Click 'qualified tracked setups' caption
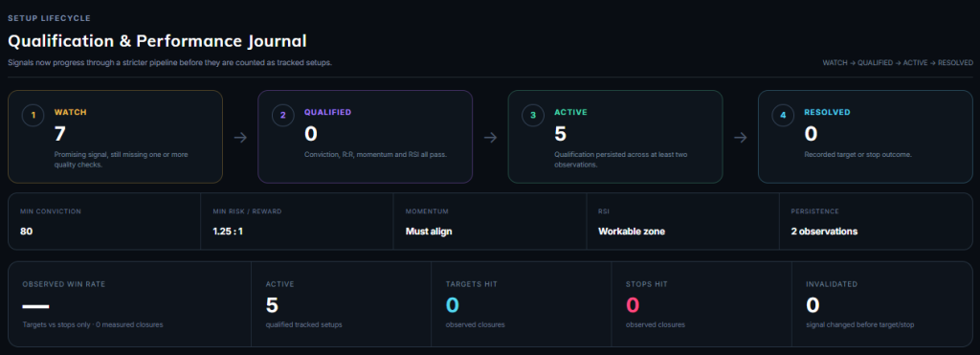The width and height of the screenshot is (980, 355). click(x=303, y=324)
